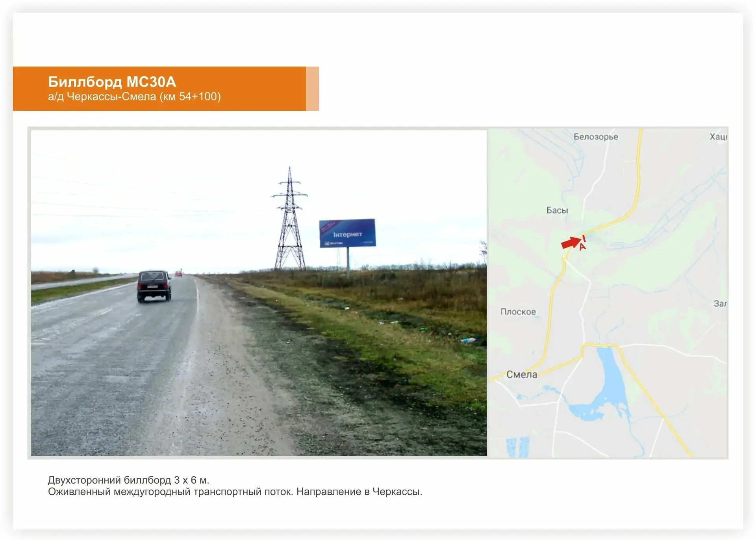Click the red letter A marker
This screenshot has width=756, height=540.
[582, 247]
